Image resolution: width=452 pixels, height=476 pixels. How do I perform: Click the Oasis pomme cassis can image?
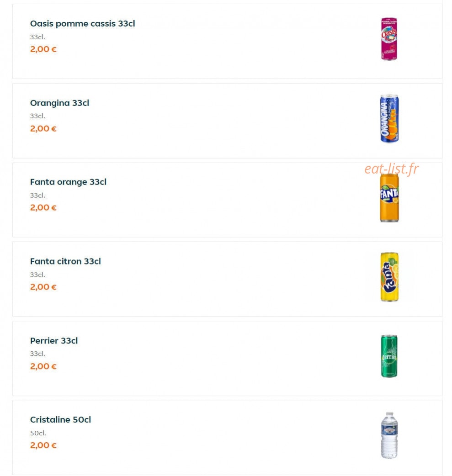pyautogui.click(x=389, y=39)
